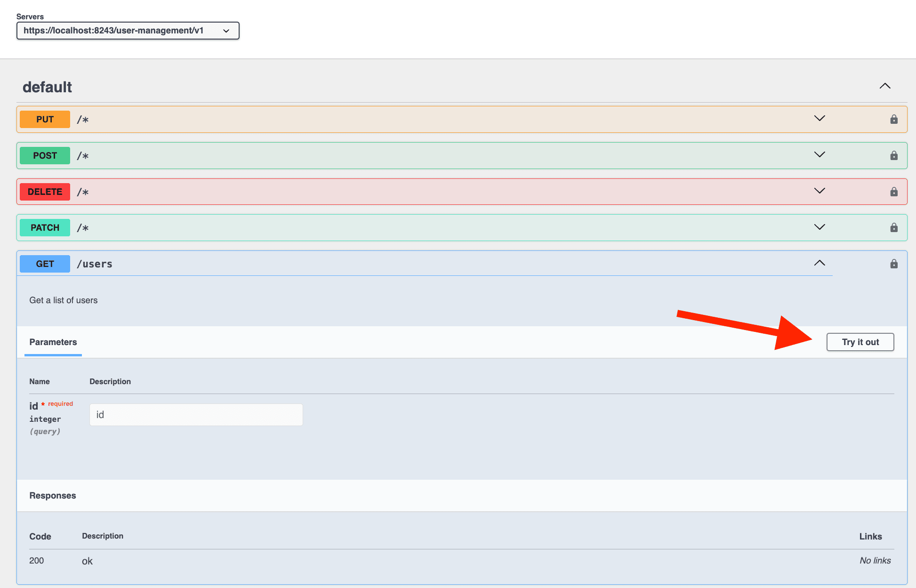
Task: Expand the PUT /* endpoint
Action: (819, 119)
